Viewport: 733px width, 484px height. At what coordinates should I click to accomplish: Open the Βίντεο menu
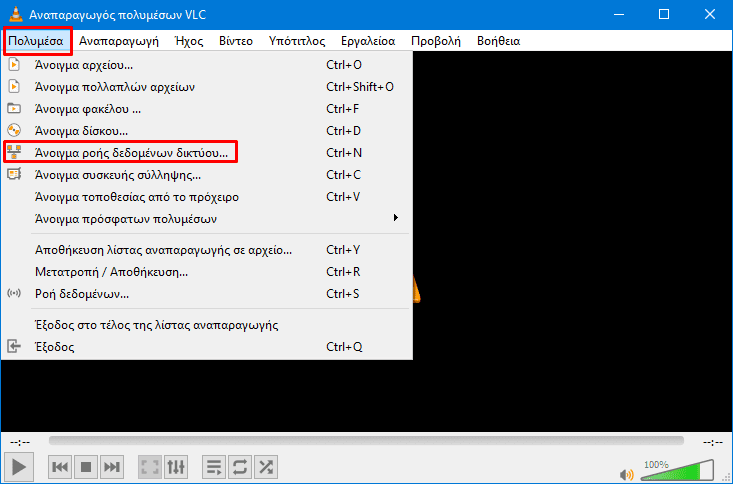coord(236,41)
